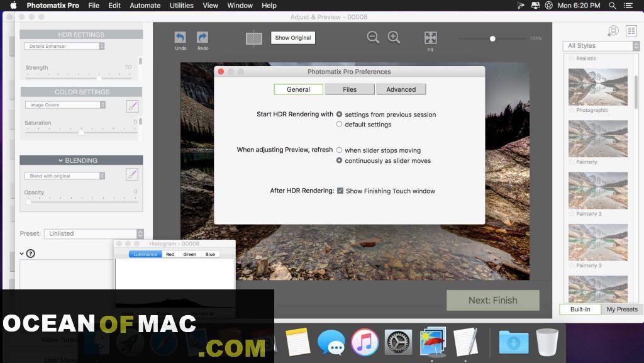Image resolution: width=644 pixels, height=363 pixels.
Task: Open the Apple menu
Action: [13, 5]
